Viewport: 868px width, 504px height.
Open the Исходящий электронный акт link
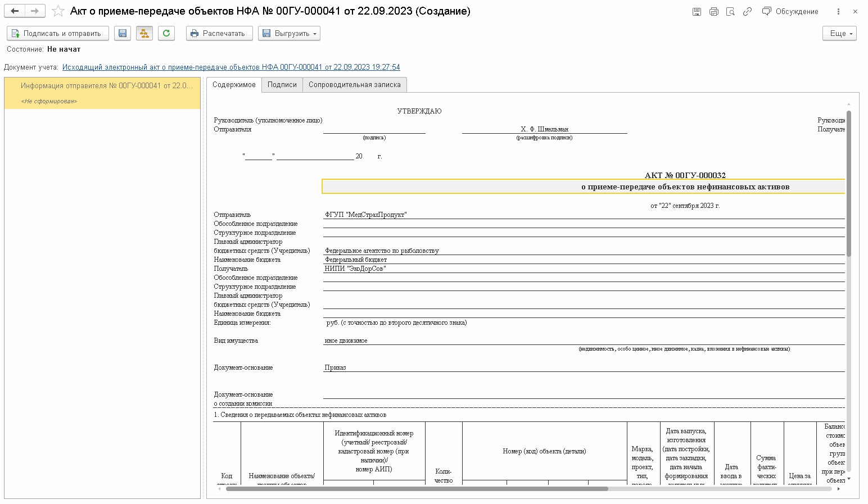231,67
